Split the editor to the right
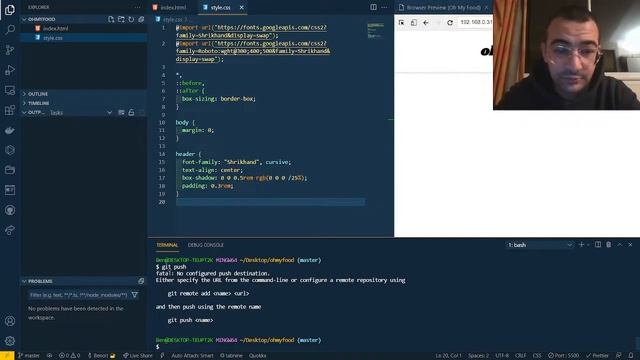Image resolution: width=640 pixels, height=360 pixels. pyautogui.click(x=373, y=7)
